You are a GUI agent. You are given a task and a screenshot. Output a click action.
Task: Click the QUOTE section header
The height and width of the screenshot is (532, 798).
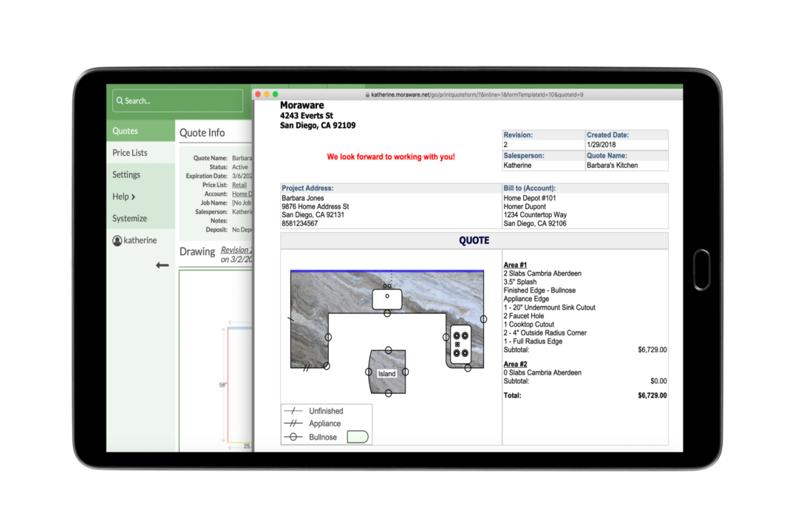474,241
